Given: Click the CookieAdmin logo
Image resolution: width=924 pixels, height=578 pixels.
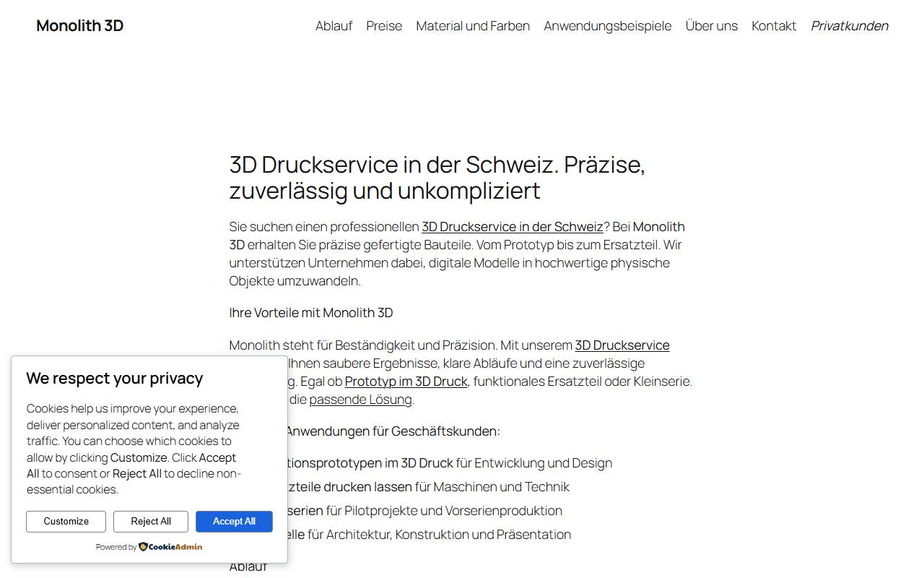Looking at the screenshot, I should coord(170,547).
